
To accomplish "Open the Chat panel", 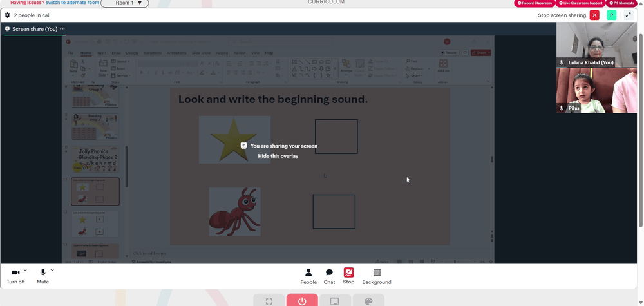I will click(x=329, y=276).
